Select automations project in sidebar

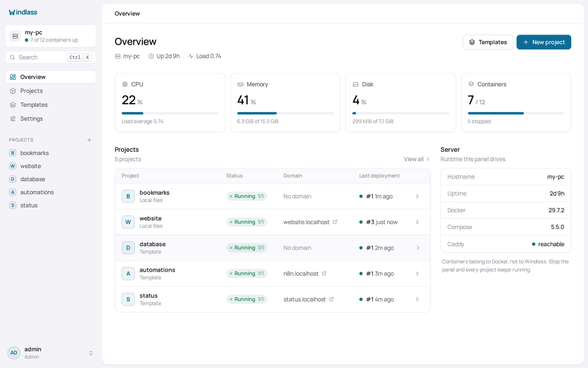51,192
